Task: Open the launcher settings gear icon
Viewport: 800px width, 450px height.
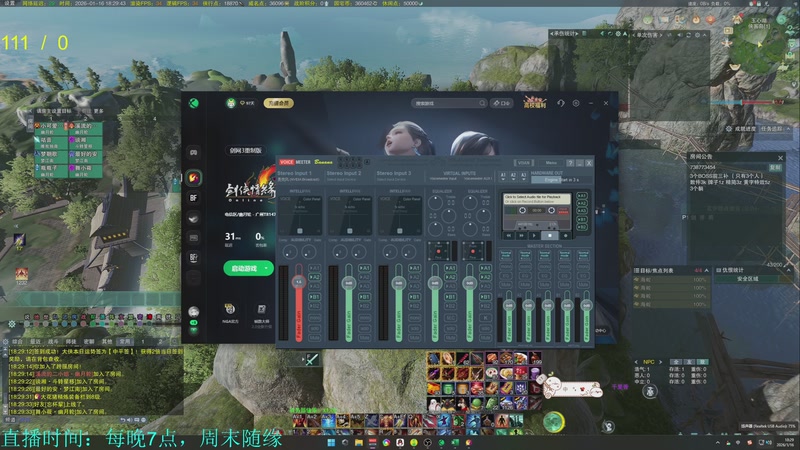Action: 576,103
